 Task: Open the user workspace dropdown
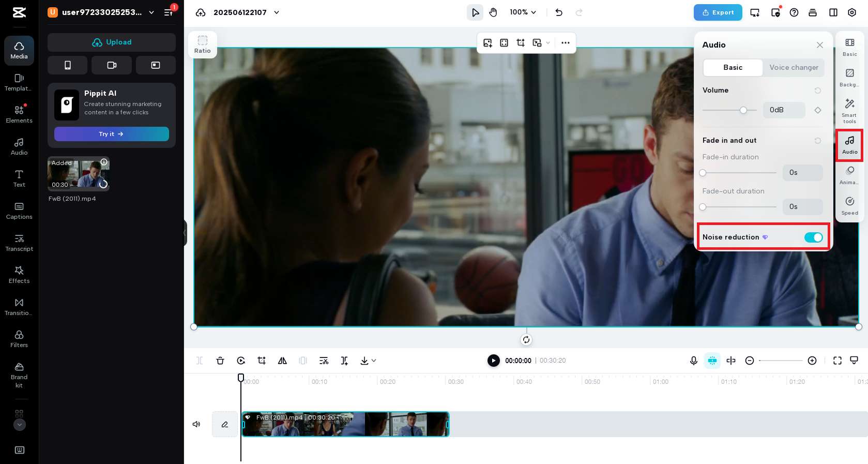coord(151,12)
